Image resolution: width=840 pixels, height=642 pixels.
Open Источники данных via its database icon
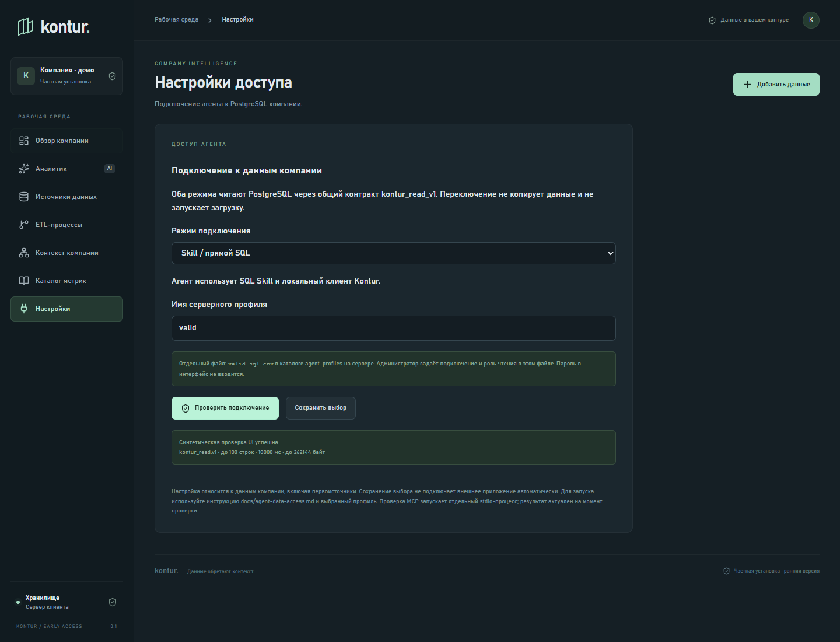coord(24,197)
